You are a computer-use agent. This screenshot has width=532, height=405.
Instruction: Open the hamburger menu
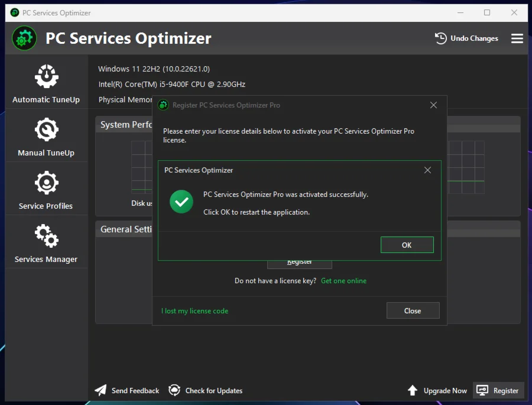[517, 38]
